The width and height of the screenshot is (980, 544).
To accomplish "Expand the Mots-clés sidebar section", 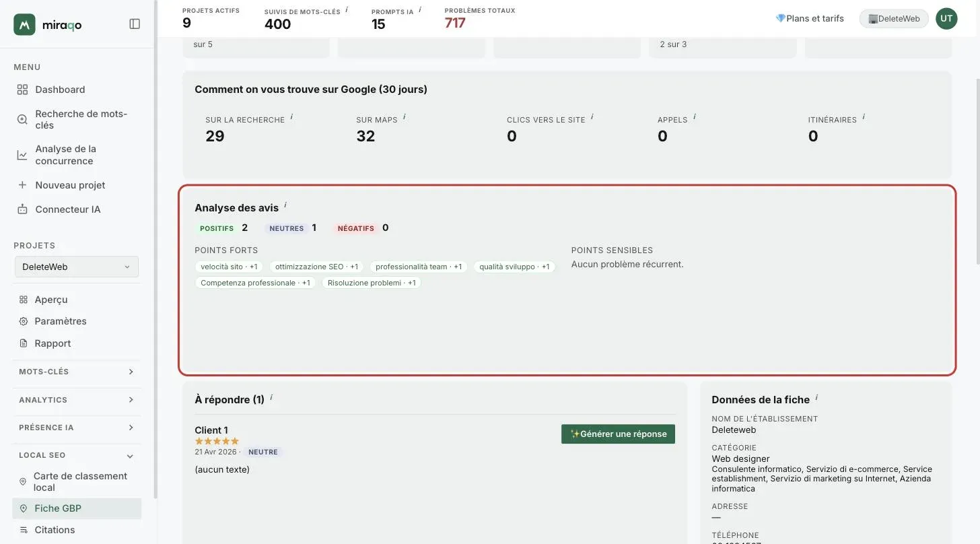I will tap(77, 372).
